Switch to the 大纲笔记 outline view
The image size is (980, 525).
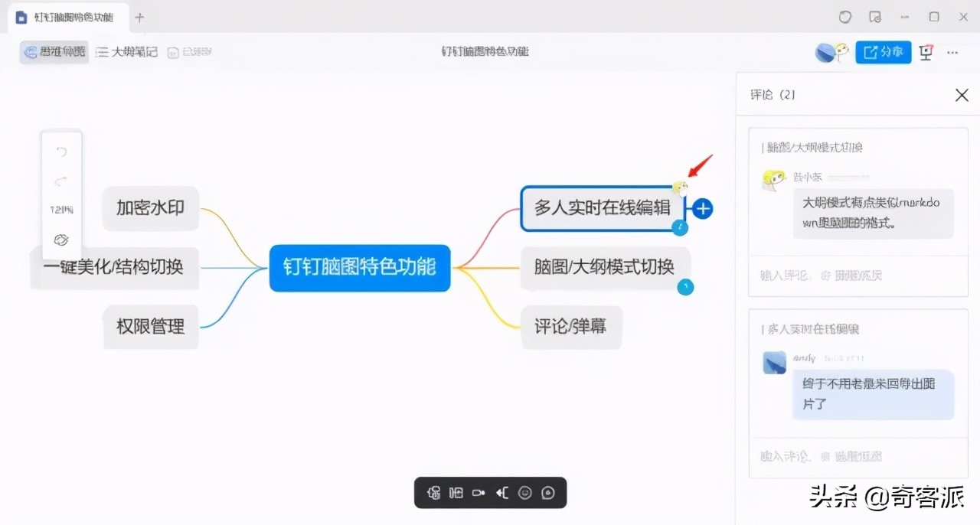(127, 52)
